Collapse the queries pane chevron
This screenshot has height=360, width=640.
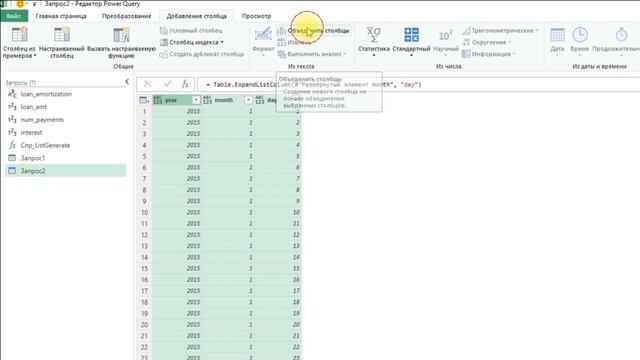[x=127, y=82]
